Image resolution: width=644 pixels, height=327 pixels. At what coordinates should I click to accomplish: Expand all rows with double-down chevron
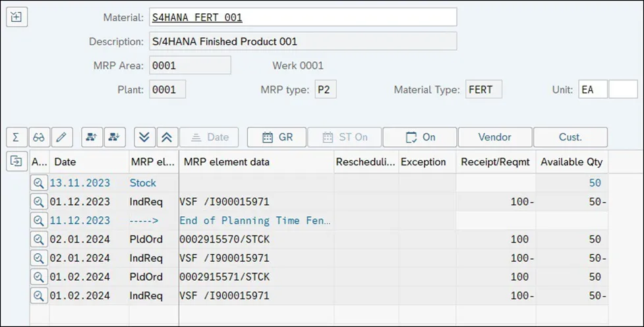(144, 137)
